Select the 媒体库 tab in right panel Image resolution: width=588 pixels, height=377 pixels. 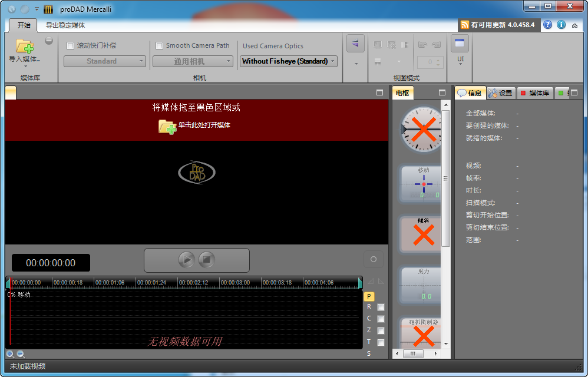(x=535, y=93)
